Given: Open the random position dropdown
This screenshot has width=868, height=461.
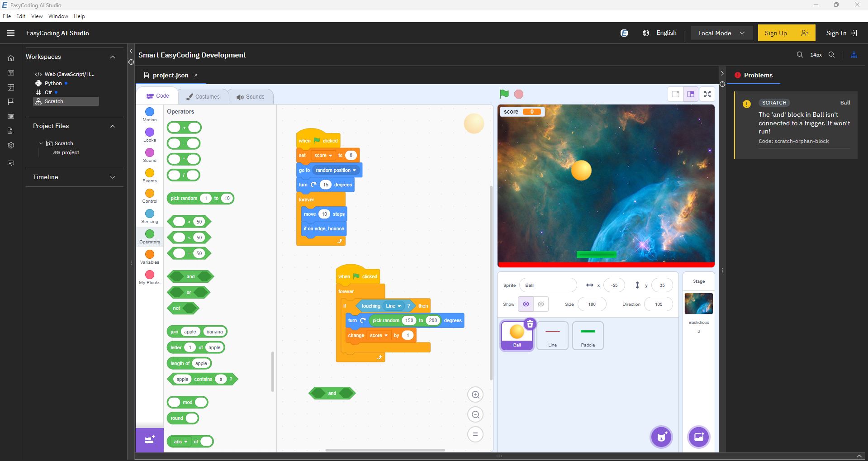Looking at the screenshot, I should (x=336, y=170).
